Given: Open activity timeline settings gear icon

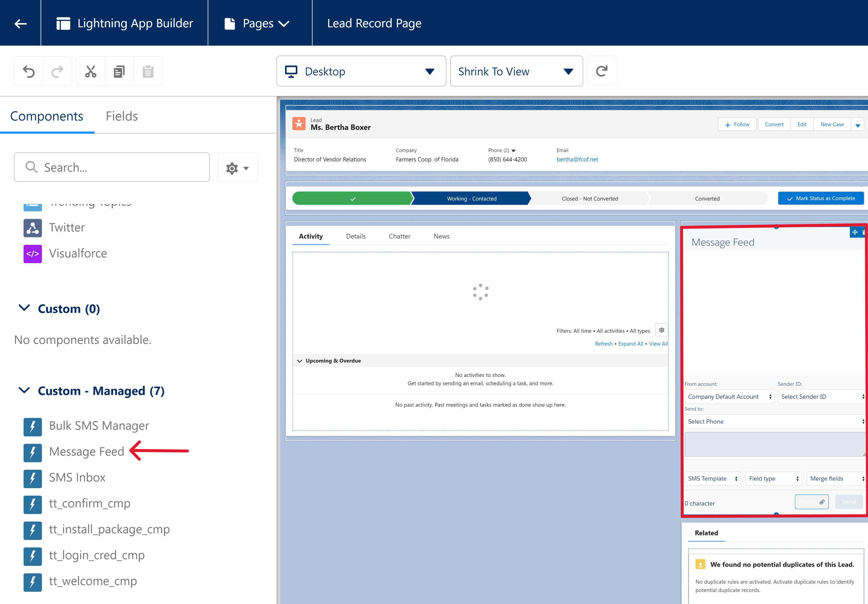Looking at the screenshot, I should click(x=661, y=330).
